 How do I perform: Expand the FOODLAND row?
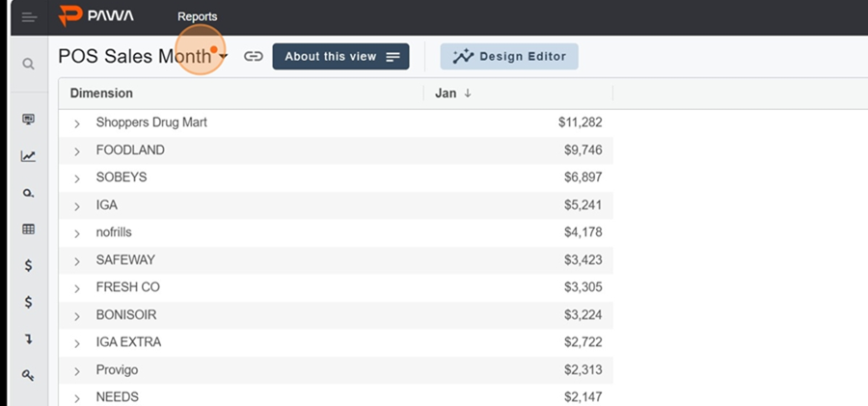[x=77, y=151]
